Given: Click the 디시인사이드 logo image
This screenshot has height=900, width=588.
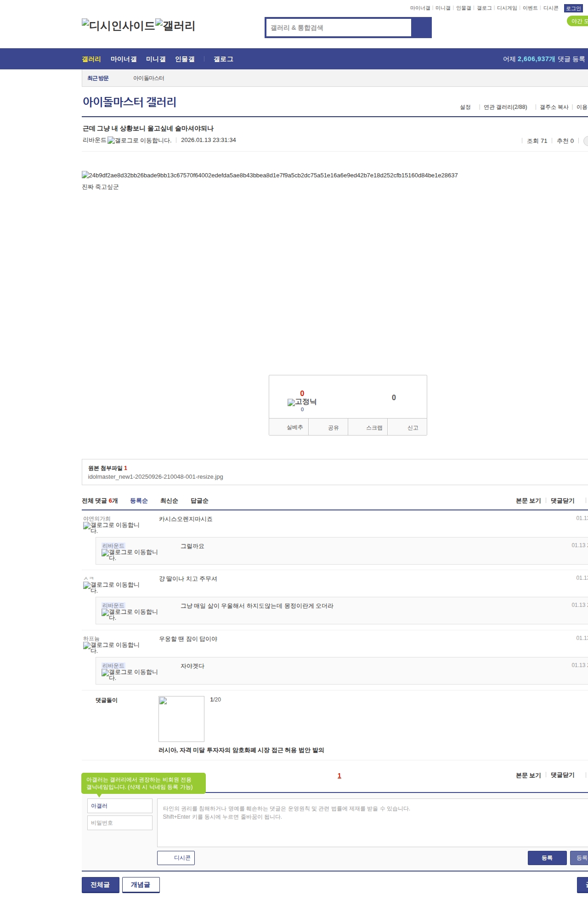Looking at the screenshot, I should pos(118,25).
